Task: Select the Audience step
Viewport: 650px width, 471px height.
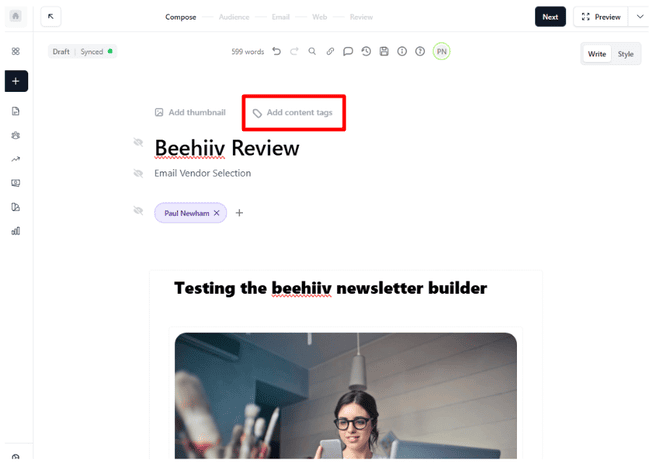Action: coord(234,17)
